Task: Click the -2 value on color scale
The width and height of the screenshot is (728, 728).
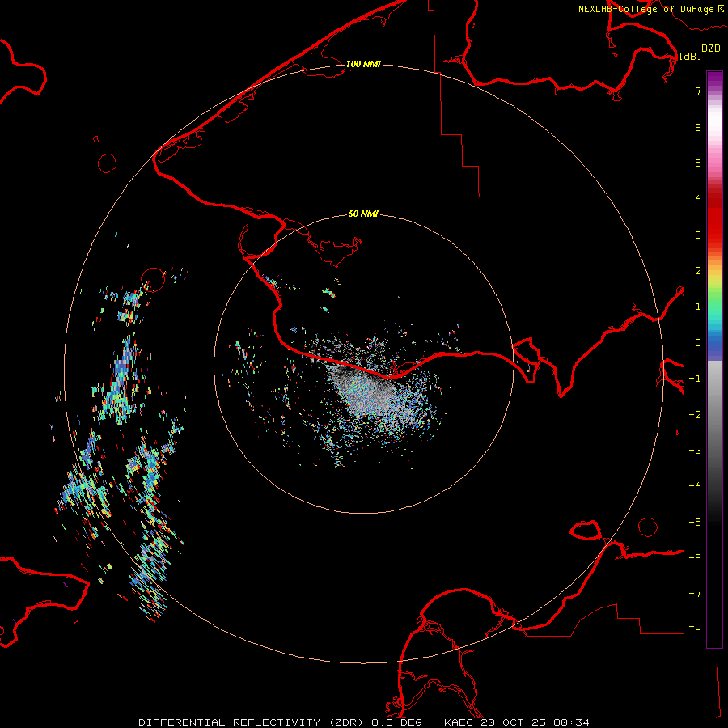Action: (x=695, y=415)
